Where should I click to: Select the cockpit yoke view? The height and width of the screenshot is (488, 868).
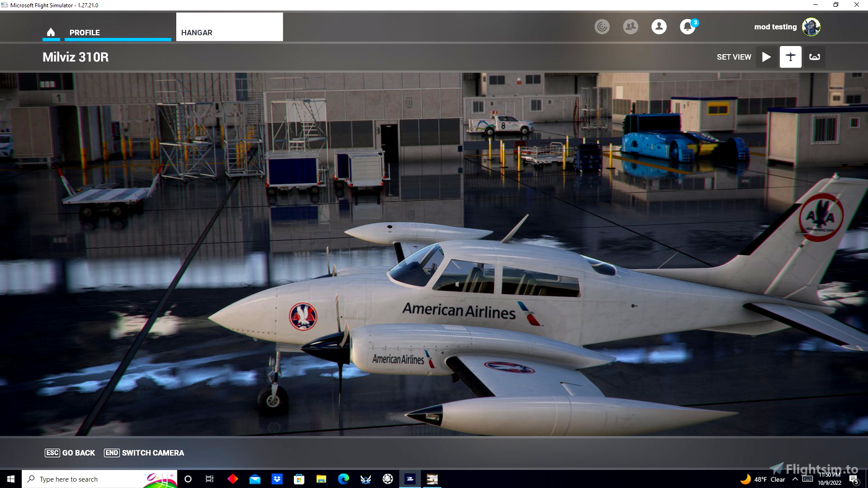(815, 57)
